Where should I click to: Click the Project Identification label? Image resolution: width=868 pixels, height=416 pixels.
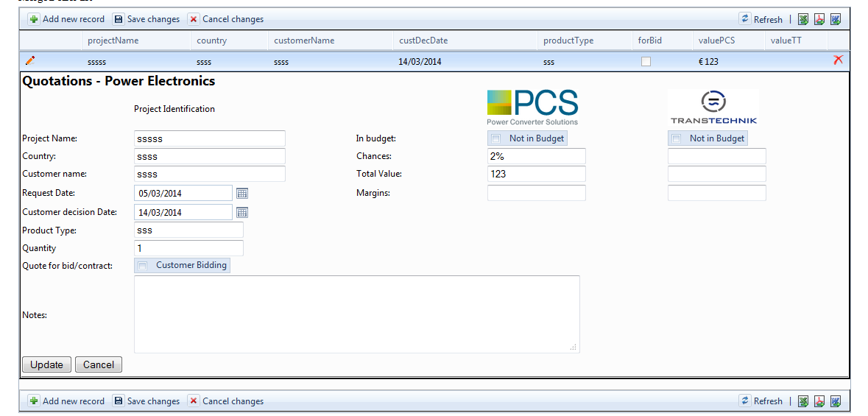pyautogui.click(x=174, y=108)
